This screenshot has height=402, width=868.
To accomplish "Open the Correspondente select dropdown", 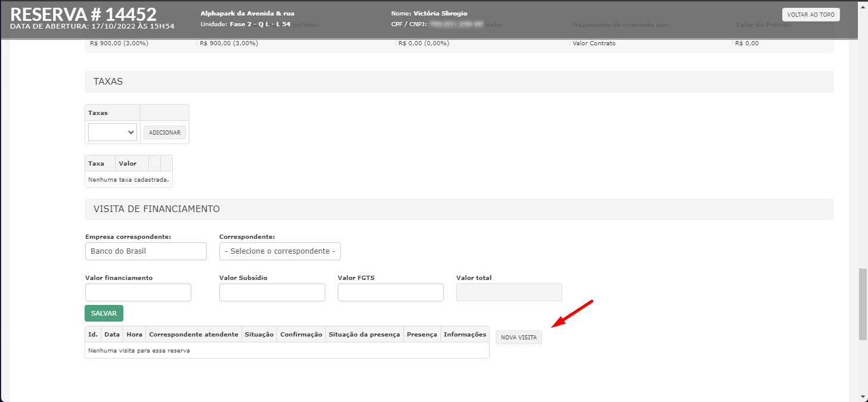I will coord(280,251).
